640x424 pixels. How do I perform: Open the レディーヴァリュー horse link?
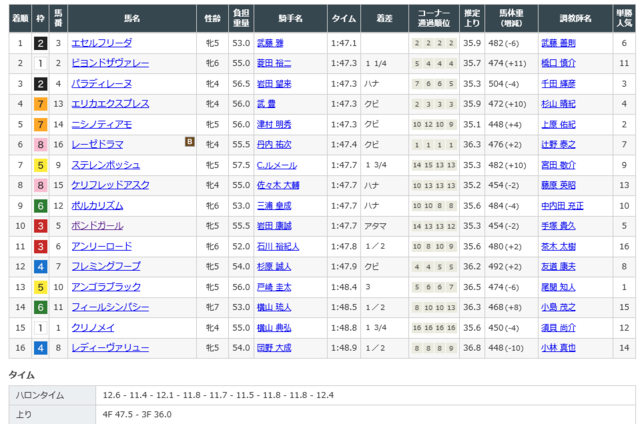[x=110, y=347]
